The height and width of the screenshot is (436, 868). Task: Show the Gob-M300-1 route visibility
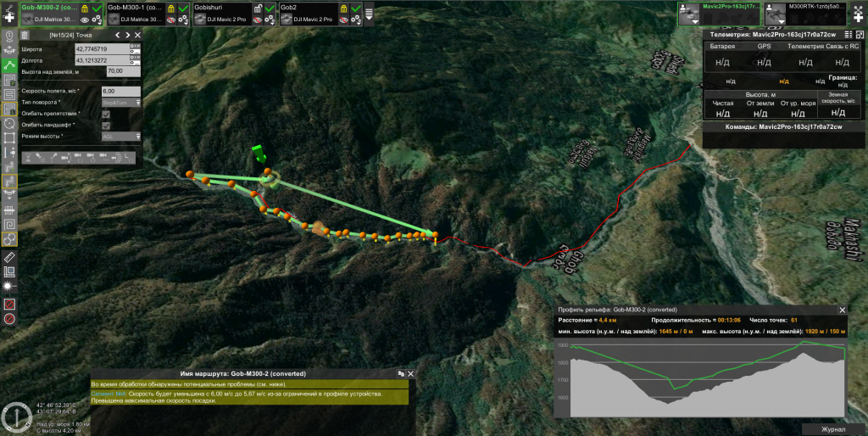click(x=171, y=19)
